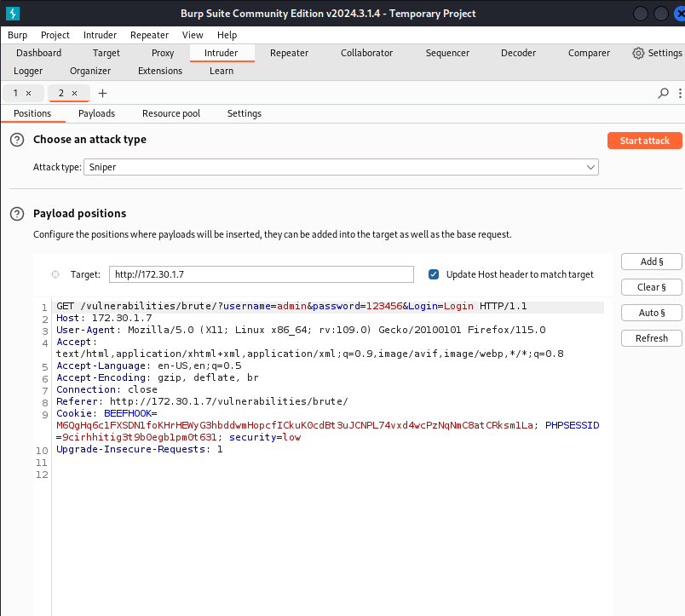Screen dimensions: 685x616
Task: Open the Project menu
Action: pos(55,35)
